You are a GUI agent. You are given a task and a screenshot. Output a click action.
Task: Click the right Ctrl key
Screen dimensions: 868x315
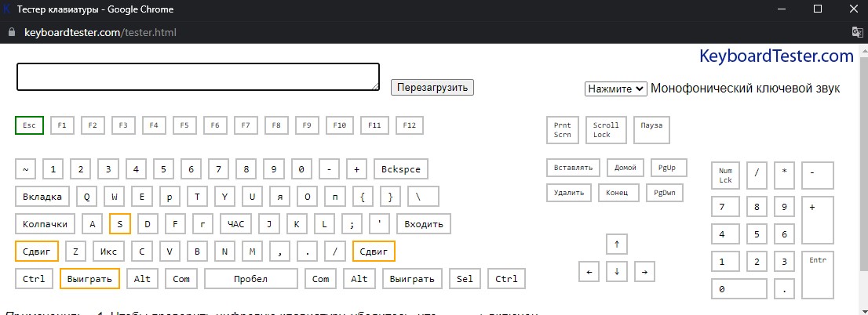(x=506, y=278)
